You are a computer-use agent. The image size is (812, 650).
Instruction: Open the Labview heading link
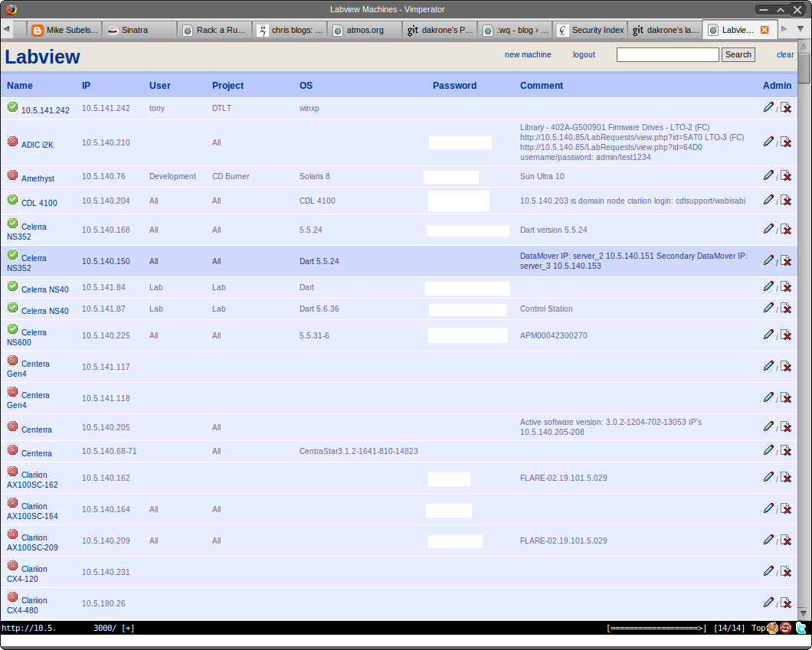click(x=42, y=57)
